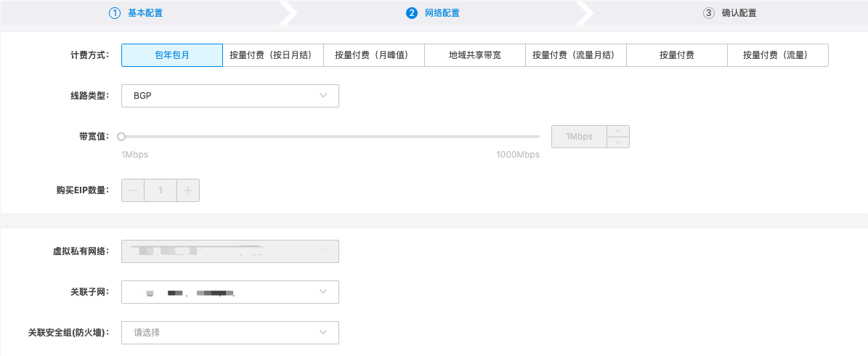Click the plus icon for EIP quantity

pyautogui.click(x=187, y=190)
